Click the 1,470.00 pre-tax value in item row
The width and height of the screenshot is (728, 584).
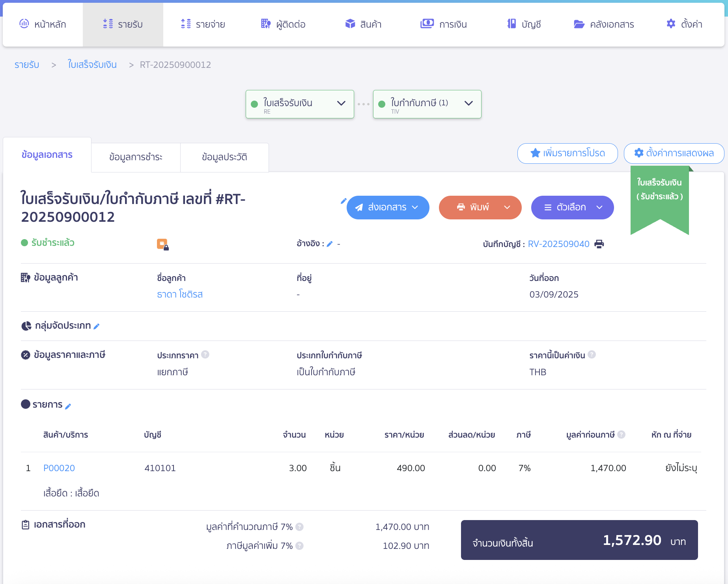coord(608,468)
